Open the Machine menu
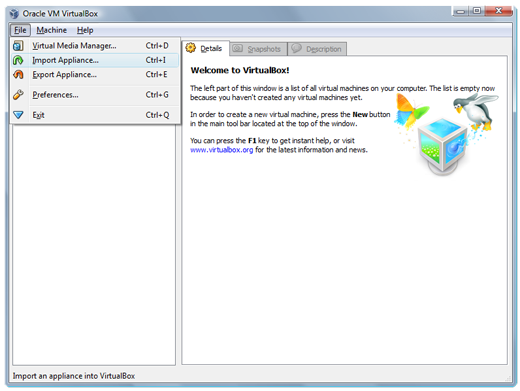 51,30
